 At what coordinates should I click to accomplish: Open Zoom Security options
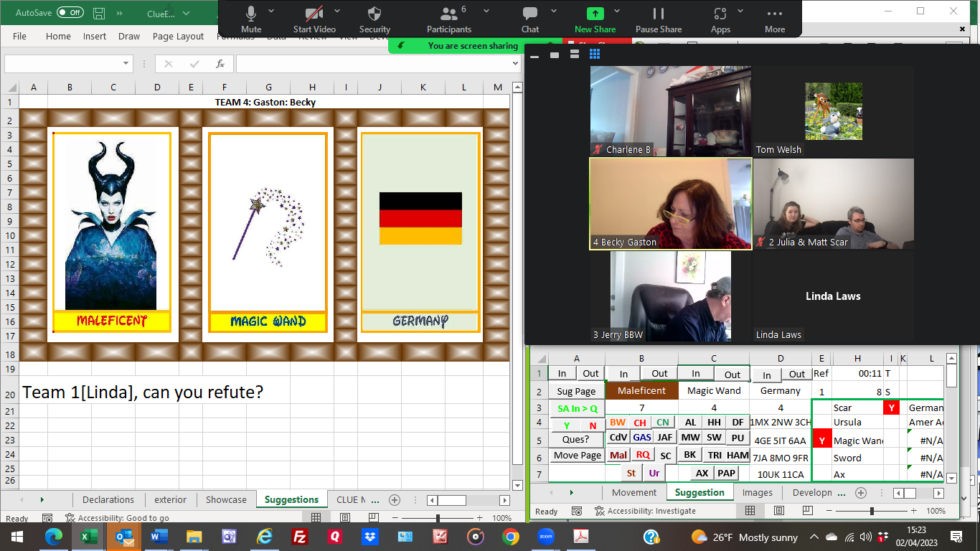pyautogui.click(x=374, y=19)
